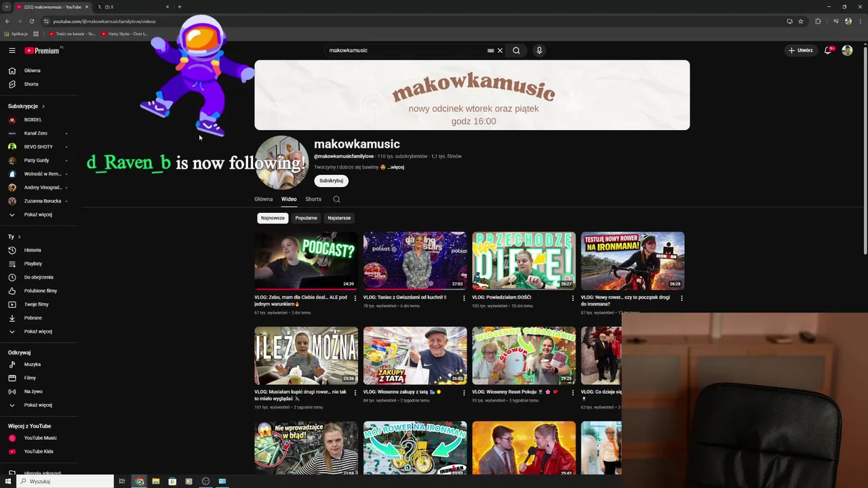868x488 pixels.
Task: Open Polubione filmy liked videos
Action: point(39,291)
